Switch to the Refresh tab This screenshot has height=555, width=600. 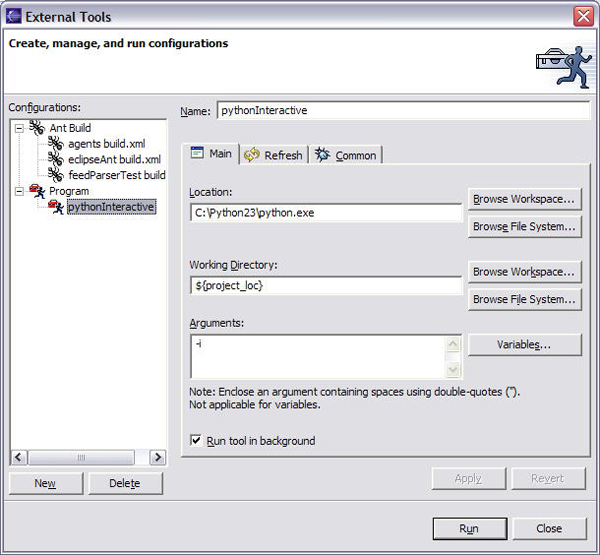click(274, 155)
